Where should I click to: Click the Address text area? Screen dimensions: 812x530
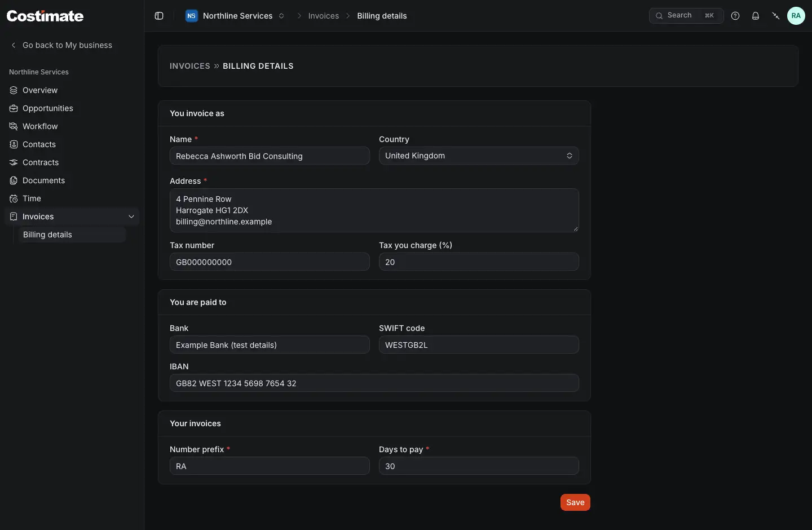click(374, 210)
